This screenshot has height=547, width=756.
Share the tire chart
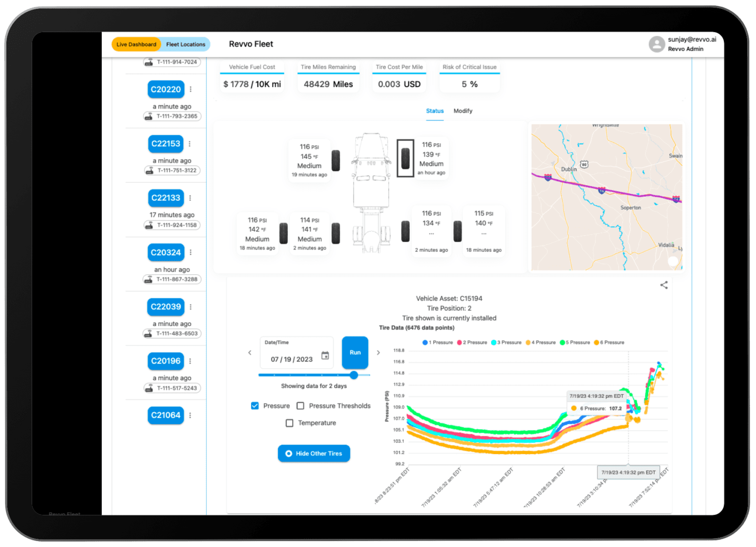664,285
